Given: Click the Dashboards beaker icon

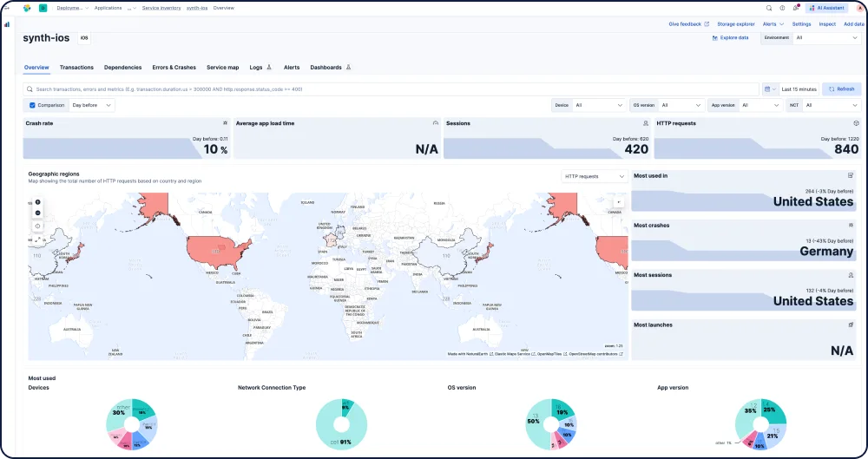Looking at the screenshot, I should [x=348, y=68].
